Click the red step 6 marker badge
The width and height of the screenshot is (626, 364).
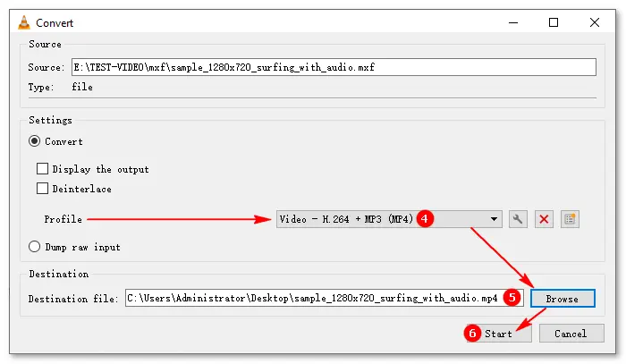pos(471,333)
